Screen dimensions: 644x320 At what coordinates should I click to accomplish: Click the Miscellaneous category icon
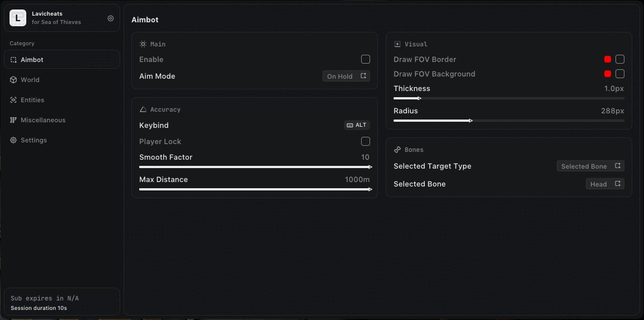13,120
